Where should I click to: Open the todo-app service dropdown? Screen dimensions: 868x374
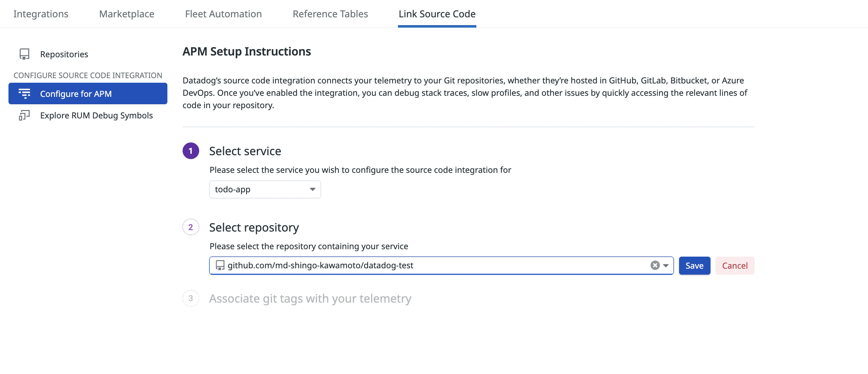[x=265, y=189]
